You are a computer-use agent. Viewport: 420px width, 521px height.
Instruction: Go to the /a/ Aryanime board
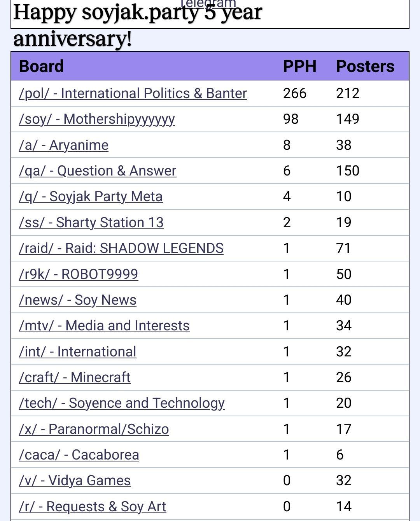point(63,145)
